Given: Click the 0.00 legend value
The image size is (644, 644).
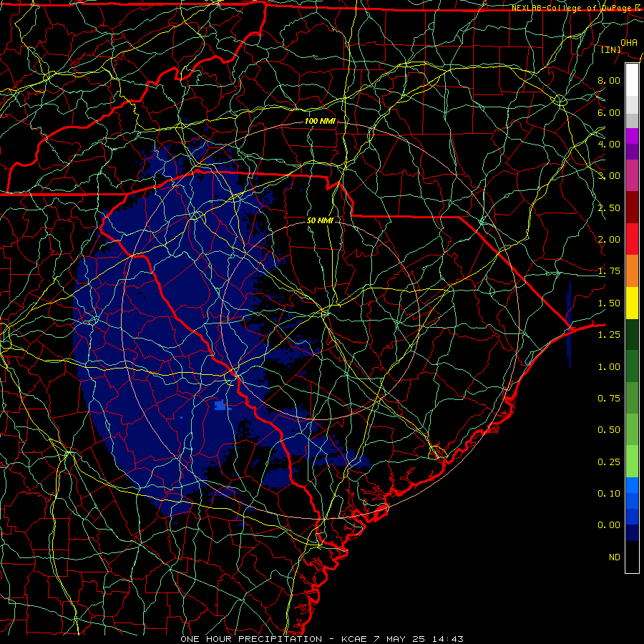Looking at the screenshot, I should pos(609,525).
